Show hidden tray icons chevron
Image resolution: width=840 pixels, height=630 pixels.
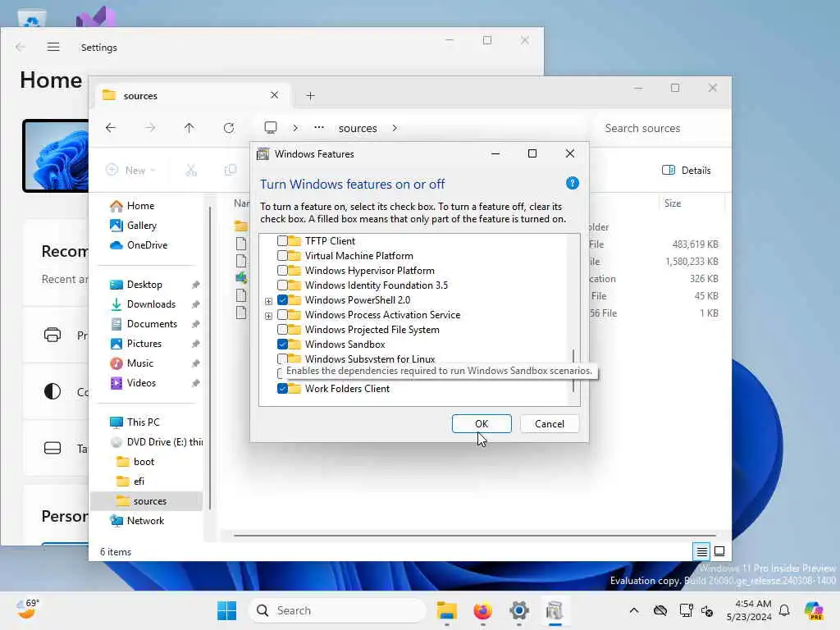point(634,610)
